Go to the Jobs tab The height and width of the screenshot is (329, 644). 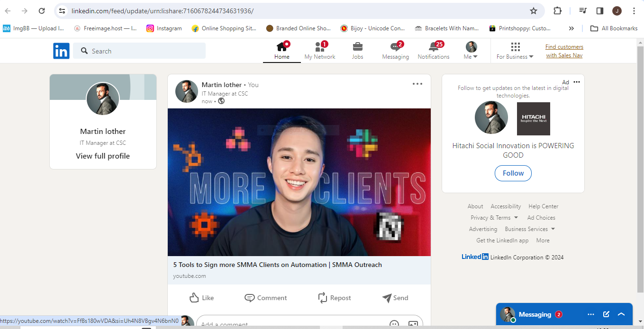[x=358, y=51]
